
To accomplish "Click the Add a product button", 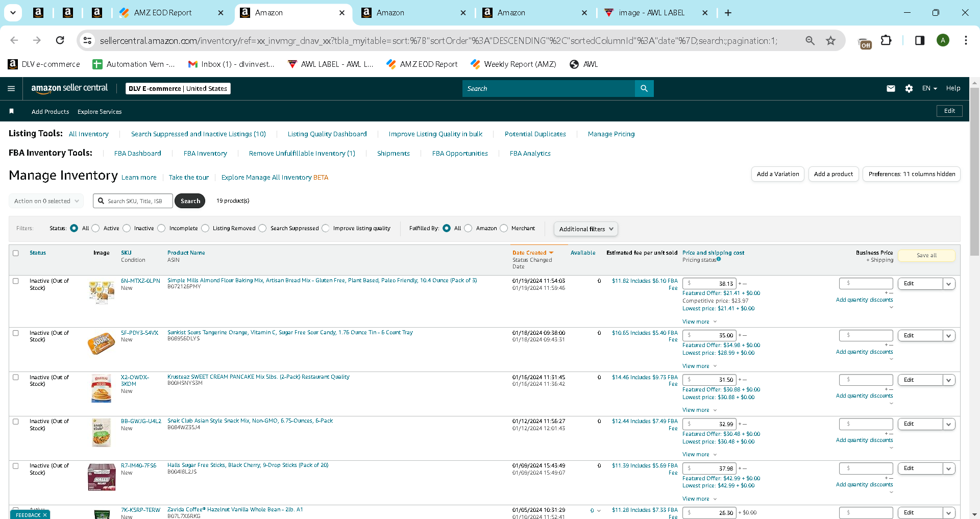I will tap(834, 174).
